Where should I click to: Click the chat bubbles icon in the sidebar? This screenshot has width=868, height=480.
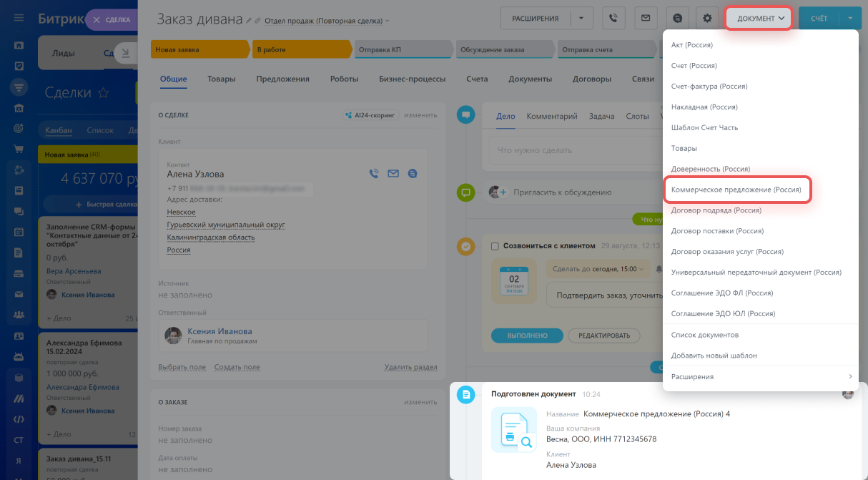[19, 212]
